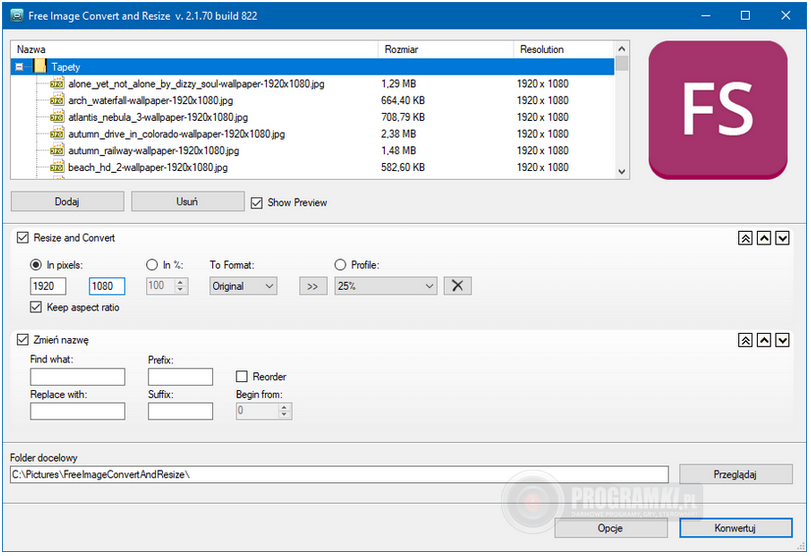The width and height of the screenshot is (811, 556).
Task: Collapse the Zmień nazwę panel with double-chevron
Action: point(745,340)
